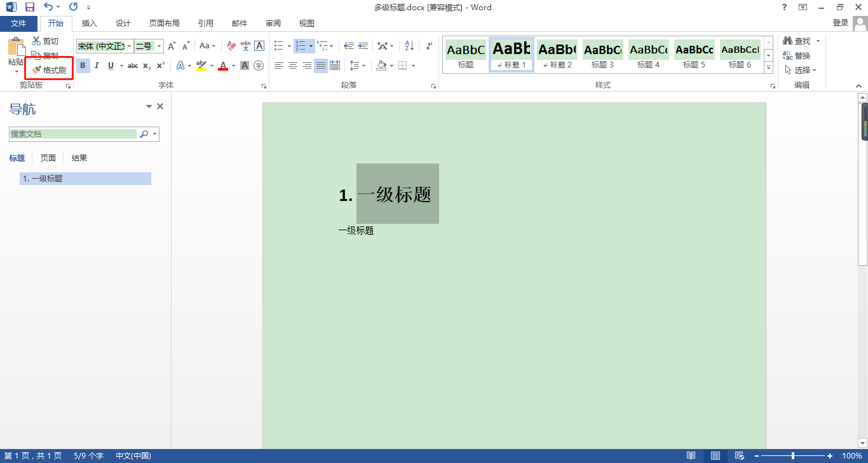
Task: Toggle Bold formatting button
Action: [x=83, y=66]
